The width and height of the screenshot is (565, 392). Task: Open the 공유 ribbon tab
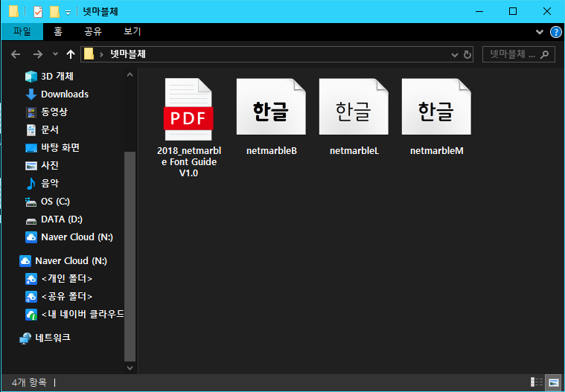(93, 32)
